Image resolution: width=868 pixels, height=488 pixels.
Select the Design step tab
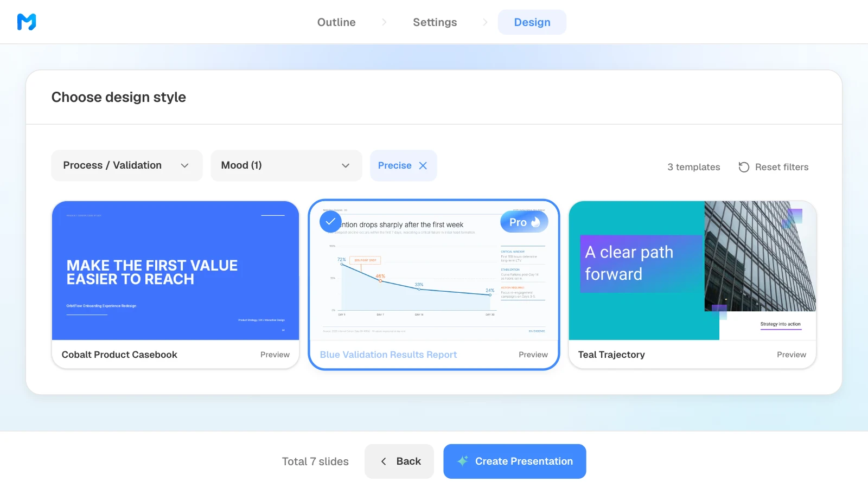tap(532, 22)
